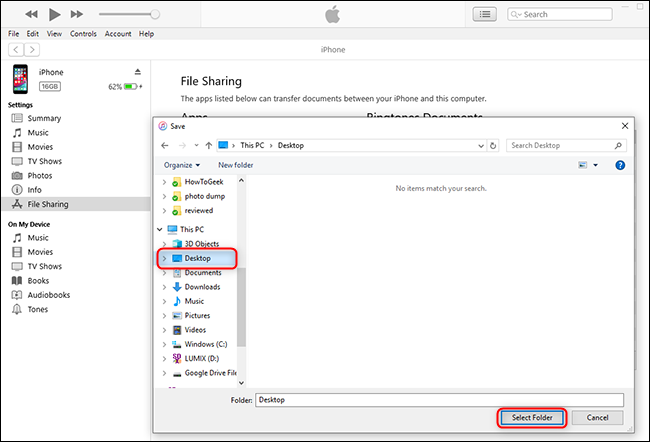
Task: Open the Controls menu
Action: [83, 34]
